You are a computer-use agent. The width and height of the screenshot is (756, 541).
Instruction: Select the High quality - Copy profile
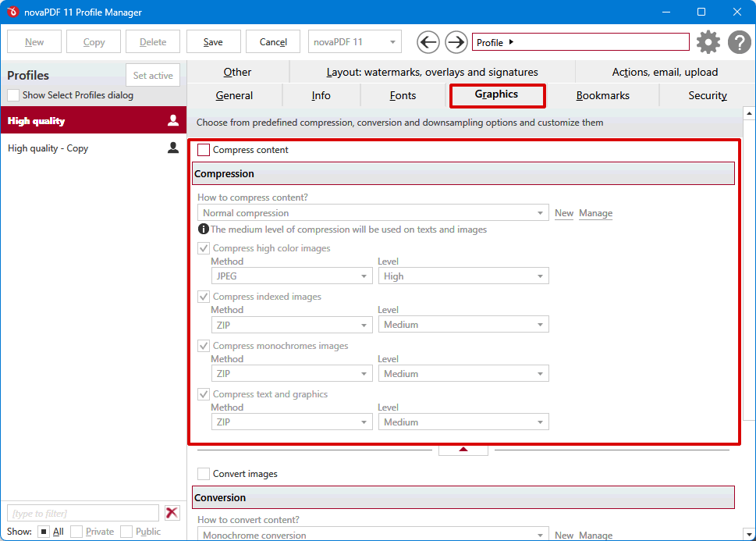click(x=94, y=148)
